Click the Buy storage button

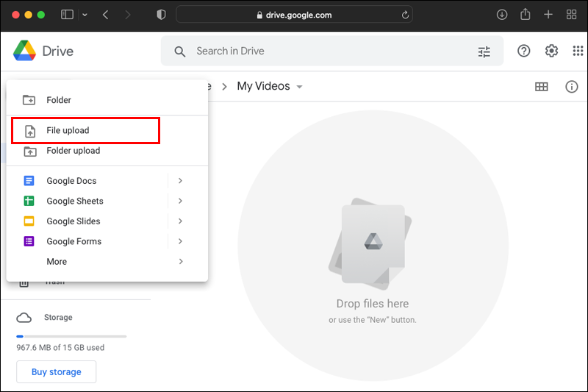point(57,371)
